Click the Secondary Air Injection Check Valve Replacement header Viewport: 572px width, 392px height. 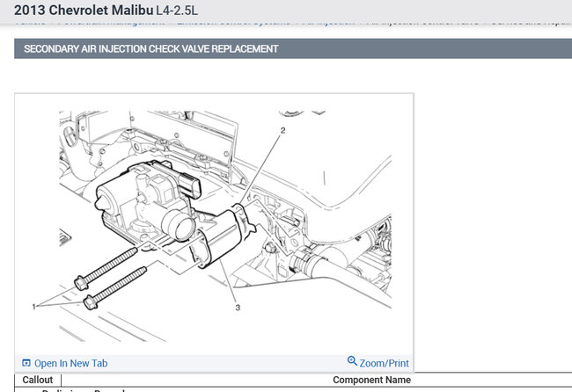pyautogui.click(x=151, y=49)
